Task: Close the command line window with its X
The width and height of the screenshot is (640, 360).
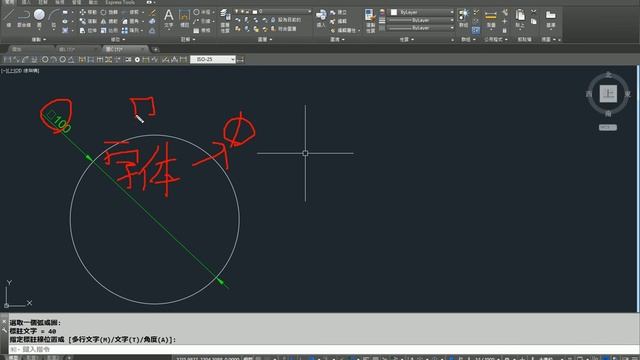Action: click(4, 322)
